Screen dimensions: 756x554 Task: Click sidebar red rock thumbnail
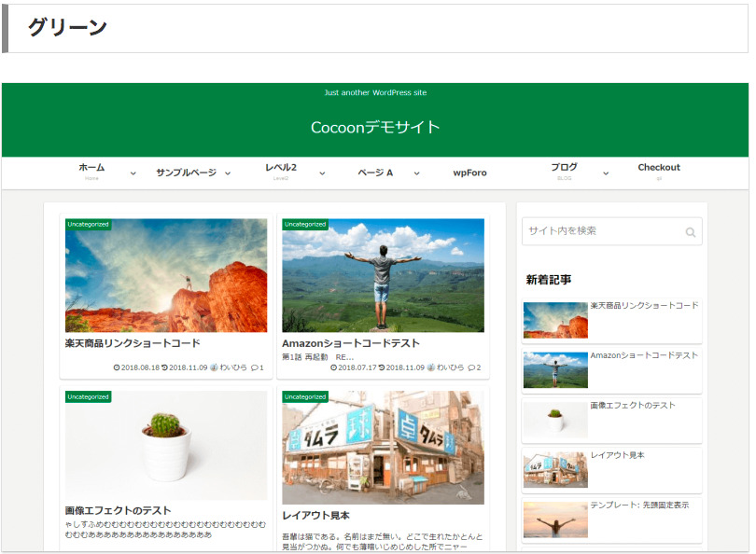(555, 320)
